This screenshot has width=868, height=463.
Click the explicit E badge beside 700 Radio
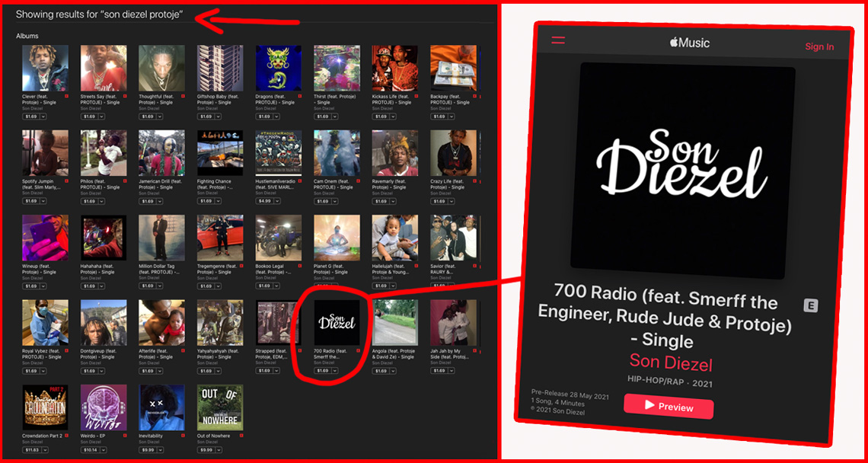[x=811, y=305]
